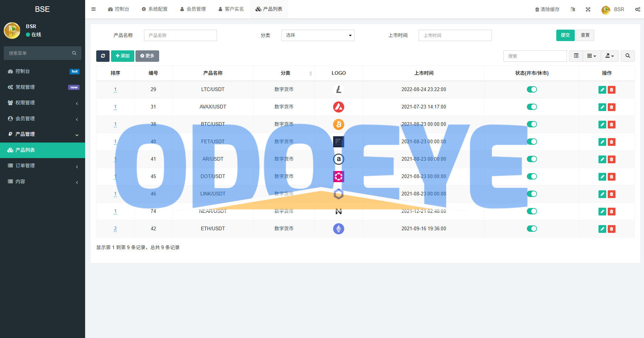This screenshot has height=338, width=644.
Task: Edit the NEAR/USDT product row
Action: (602, 211)
